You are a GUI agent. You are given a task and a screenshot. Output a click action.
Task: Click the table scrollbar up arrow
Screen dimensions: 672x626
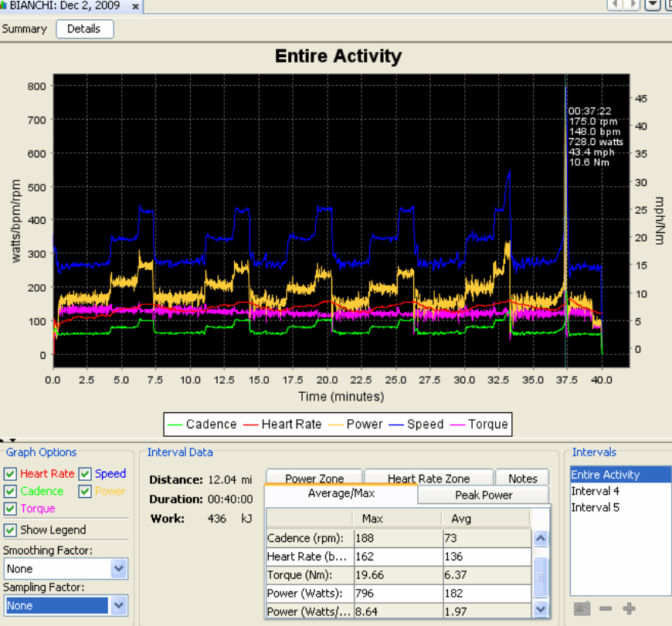click(x=541, y=538)
